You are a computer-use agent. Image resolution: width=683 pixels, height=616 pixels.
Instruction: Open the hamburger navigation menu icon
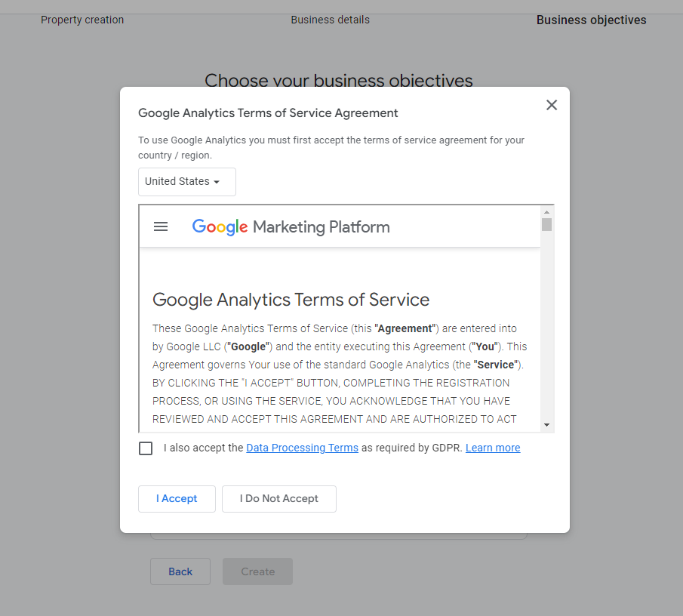(x=161, y=226)
